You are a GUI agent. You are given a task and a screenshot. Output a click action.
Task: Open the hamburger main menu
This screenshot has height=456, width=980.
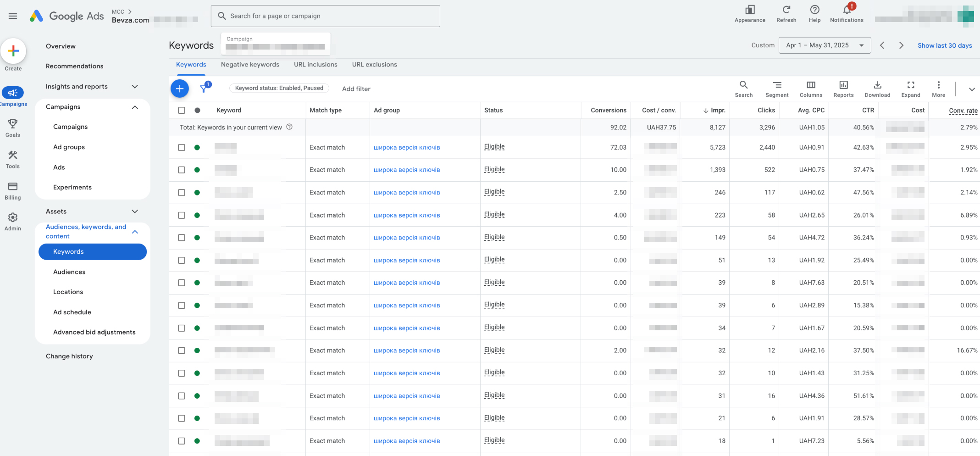[x=13, y=16]
